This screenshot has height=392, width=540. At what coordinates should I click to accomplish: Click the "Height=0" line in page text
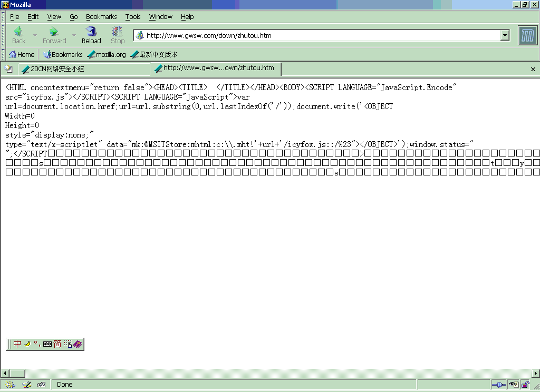(22, 125)
